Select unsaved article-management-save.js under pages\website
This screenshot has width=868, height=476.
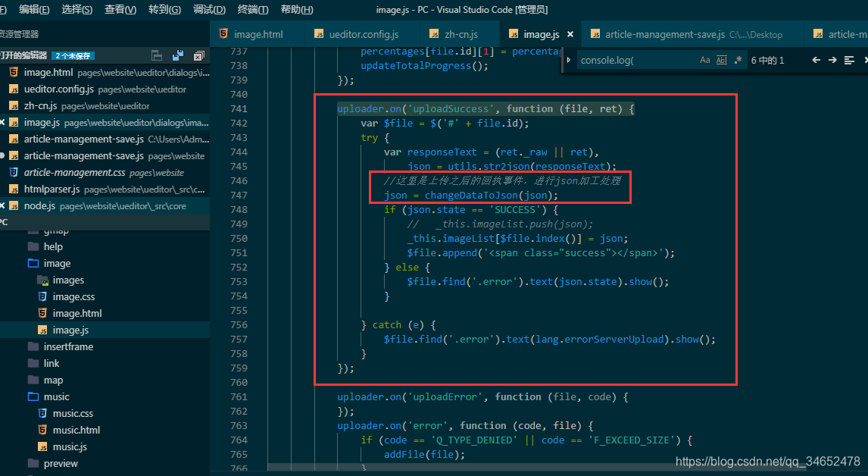tap(105, 155)
